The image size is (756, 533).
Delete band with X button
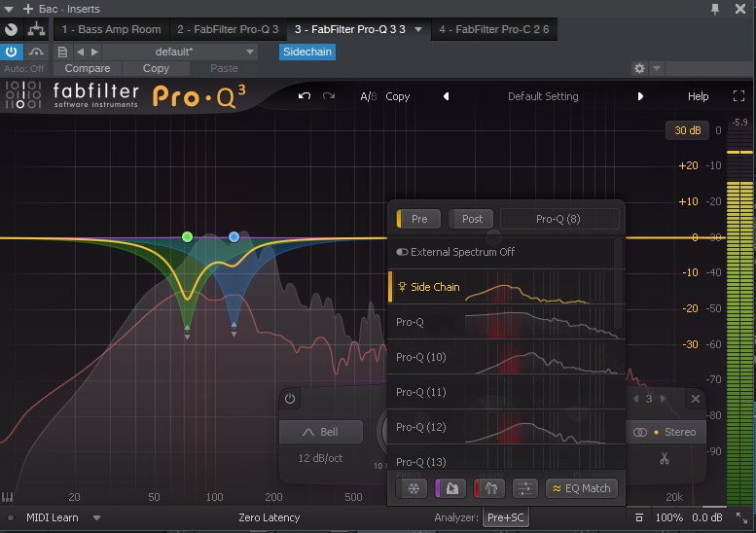(696, 399)
